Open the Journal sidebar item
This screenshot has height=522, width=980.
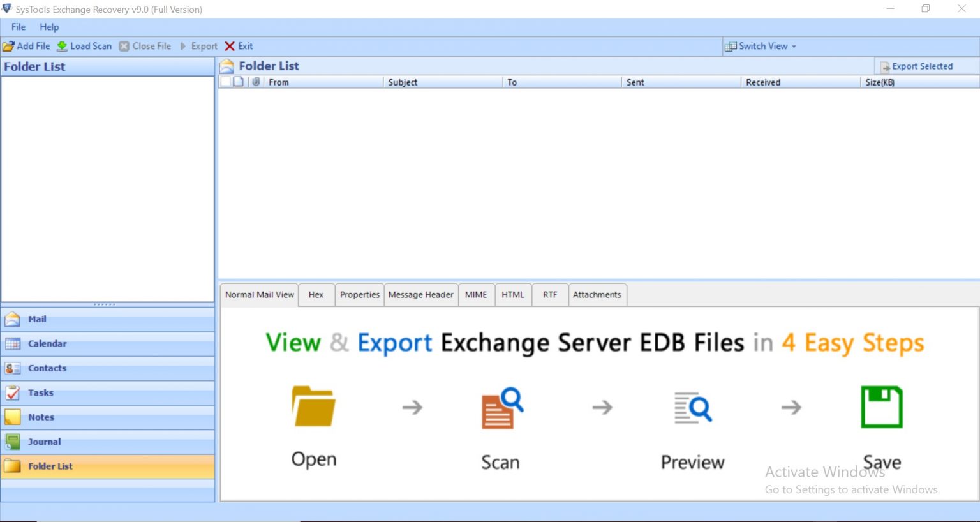44,442
